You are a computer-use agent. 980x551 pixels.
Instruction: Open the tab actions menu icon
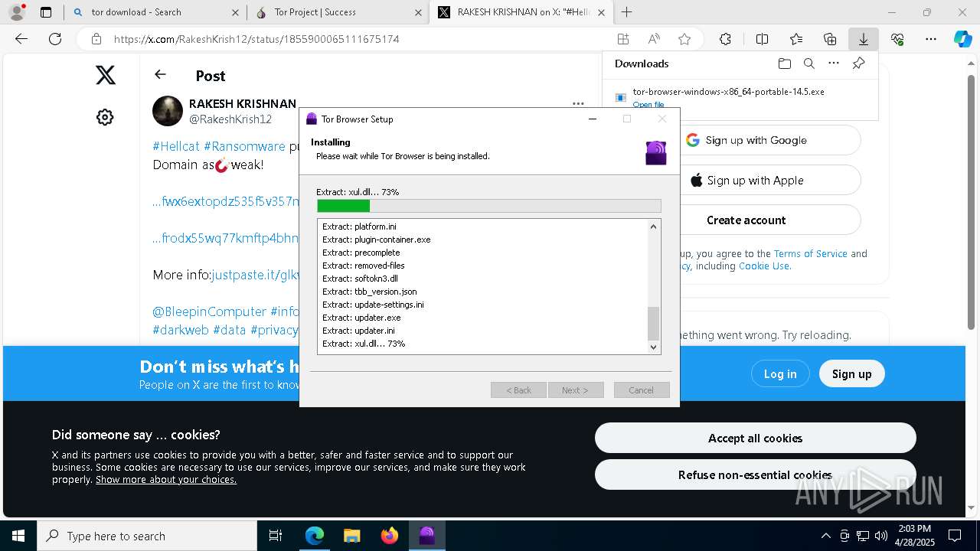click(46, 12)
